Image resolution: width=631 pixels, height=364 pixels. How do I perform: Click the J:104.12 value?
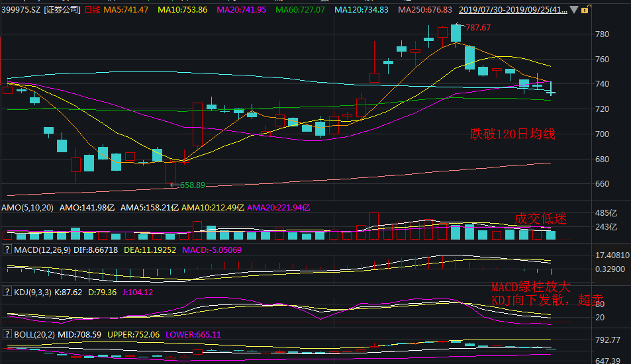tap(138, 292)
